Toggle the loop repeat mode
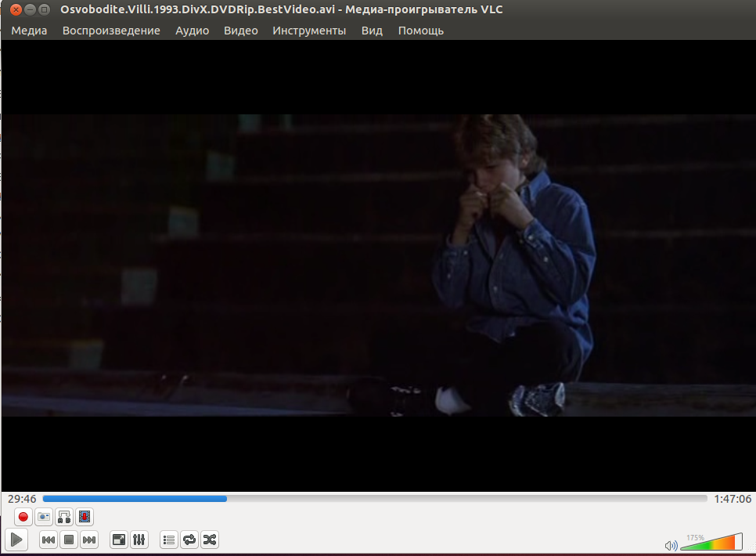 coord(189,540)
